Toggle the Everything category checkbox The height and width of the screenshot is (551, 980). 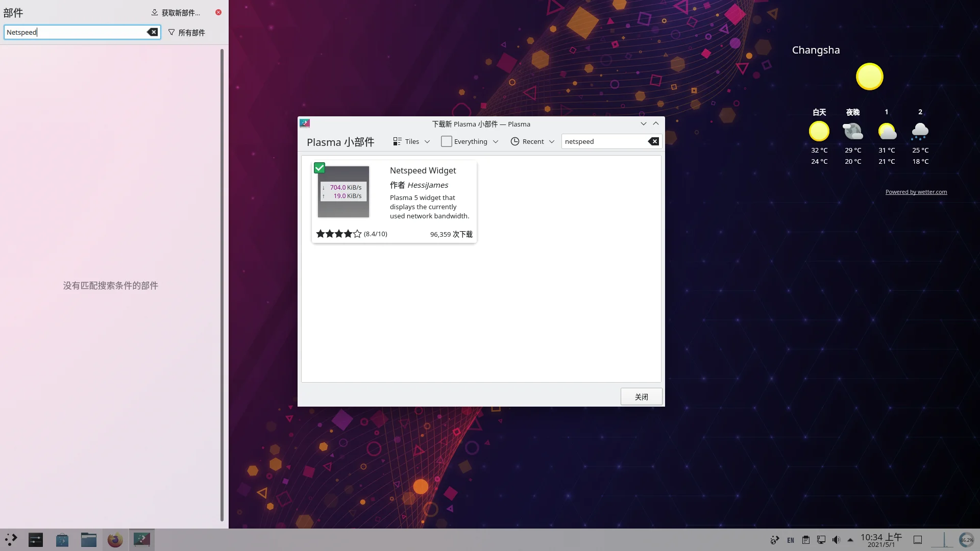[x=446, y=141]
